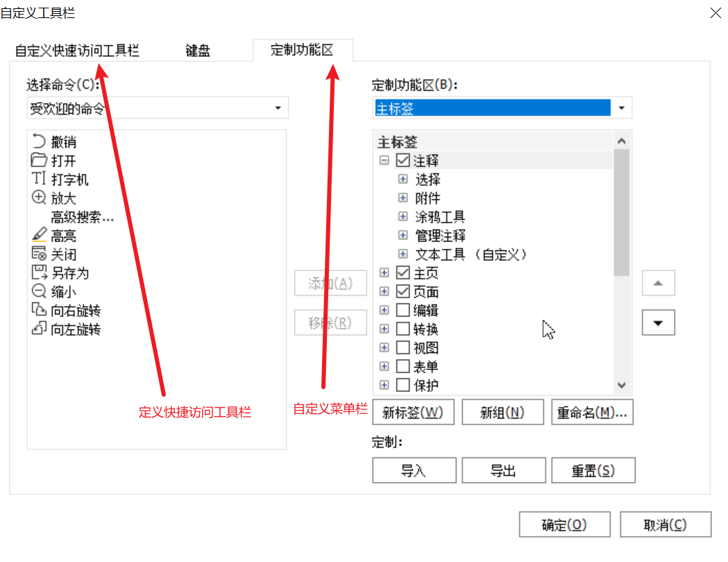Image resolution: width=728 pixels, height=562 pixels.
Task: Select the Zoom Out (缩小) icon
Action: [x=39, y=291]
